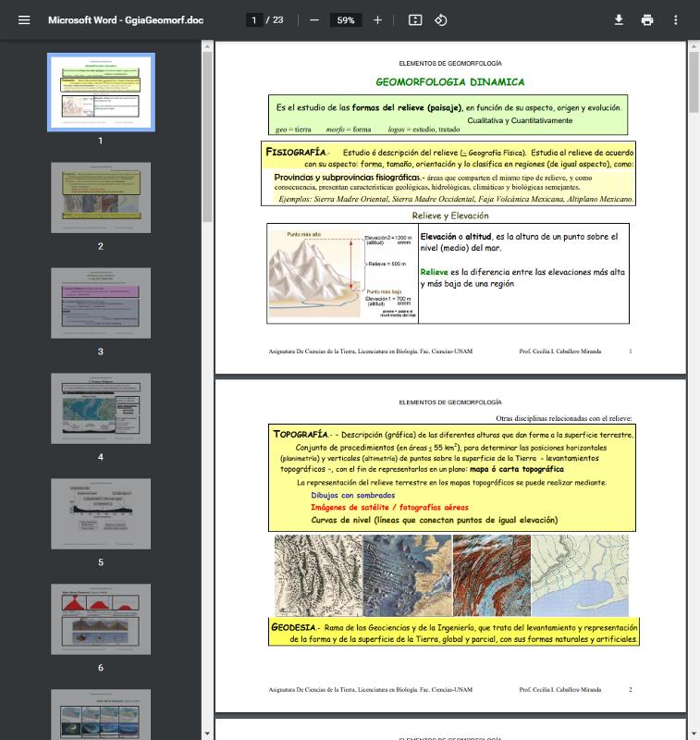
Task: Click 'Dibujos con sombreados' blue text
Action: coord(353,495)
